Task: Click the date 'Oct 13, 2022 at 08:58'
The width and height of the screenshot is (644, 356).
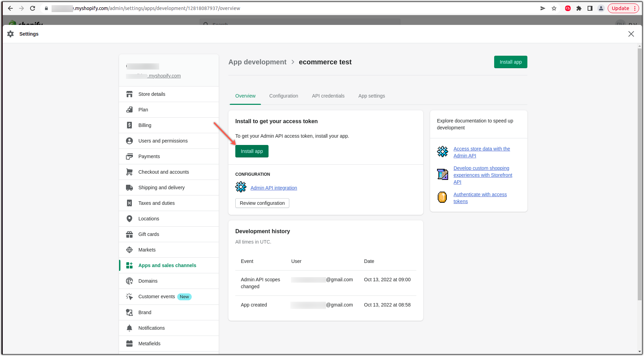Action: (387, 305)
